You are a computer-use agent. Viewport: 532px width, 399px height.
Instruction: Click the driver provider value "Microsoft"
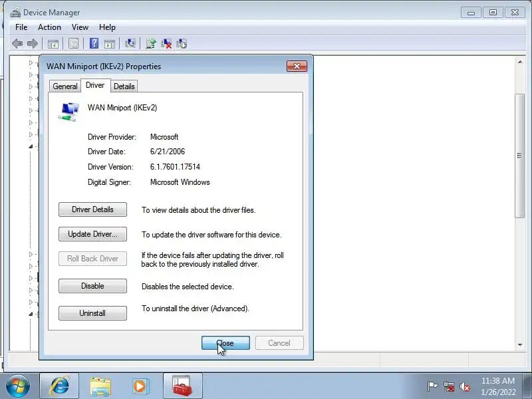click(164, 137)
